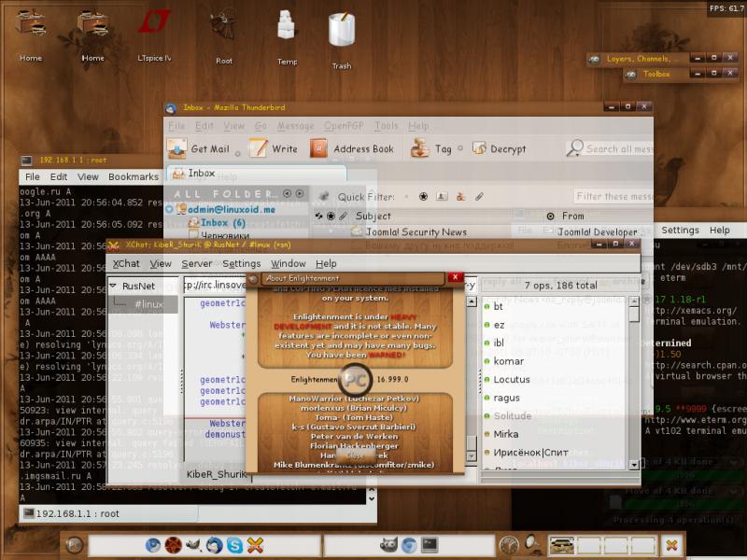Click the Tag icon in Thunderbird toolbar

click(420, 148)
